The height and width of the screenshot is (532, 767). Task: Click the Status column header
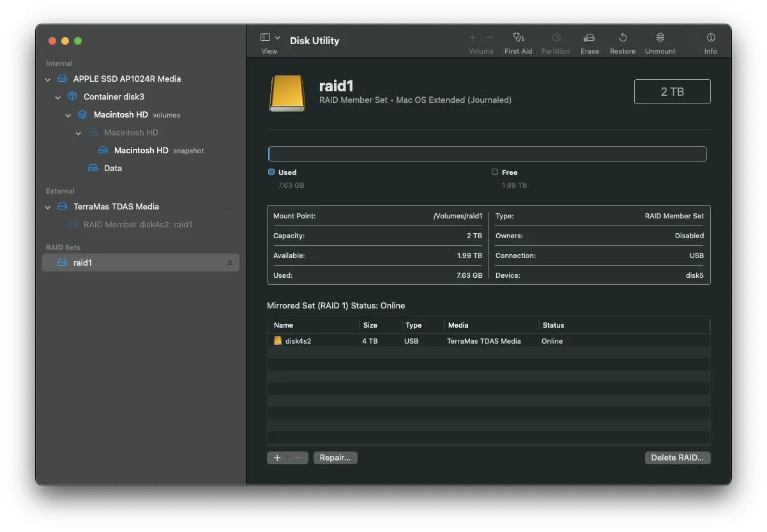click(553, 325)
